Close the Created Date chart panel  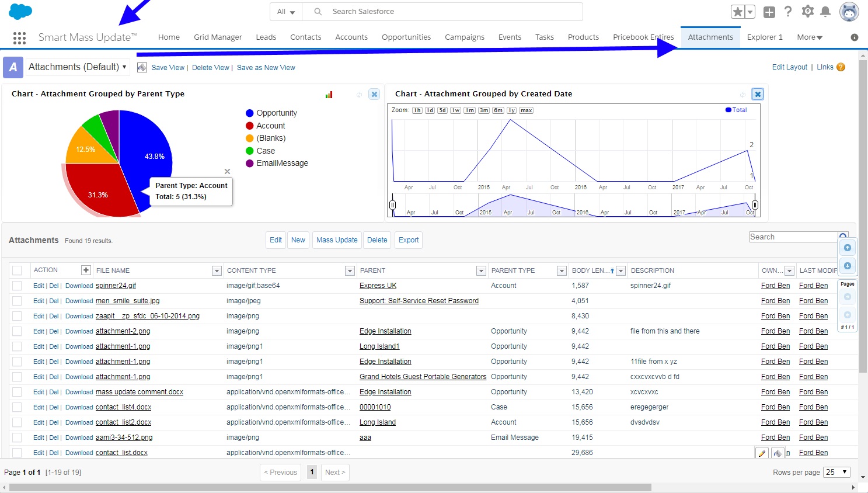click(757, 94)
